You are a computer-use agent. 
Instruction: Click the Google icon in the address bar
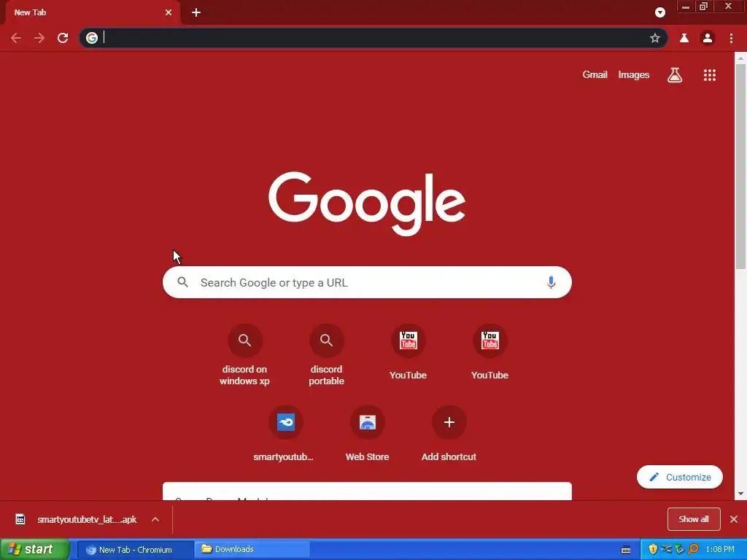tap(92, 38)
